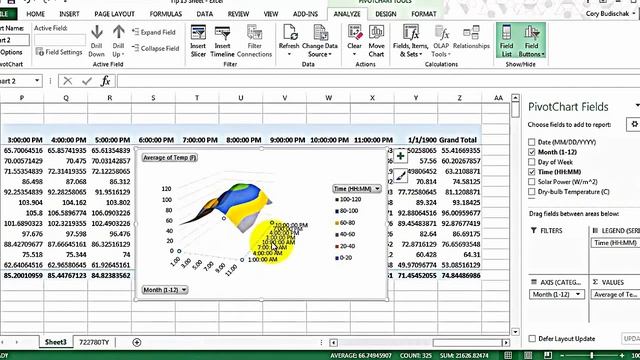Open Month (1-12) chart filter button
This screenshot has width=640, height=360.
pos(164,290)
